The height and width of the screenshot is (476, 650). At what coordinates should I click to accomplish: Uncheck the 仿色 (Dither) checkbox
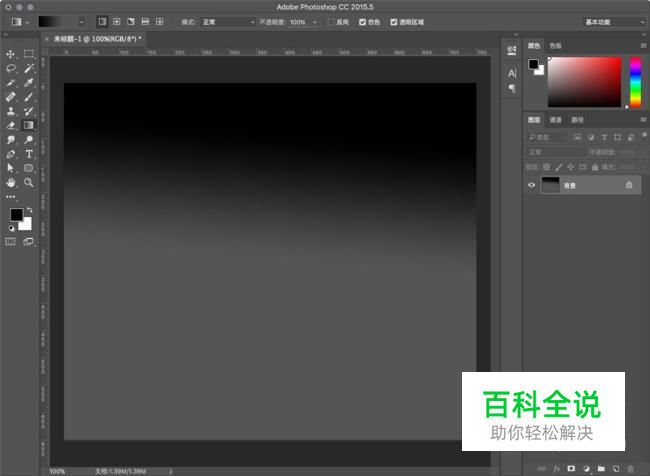tap(363, 21)
